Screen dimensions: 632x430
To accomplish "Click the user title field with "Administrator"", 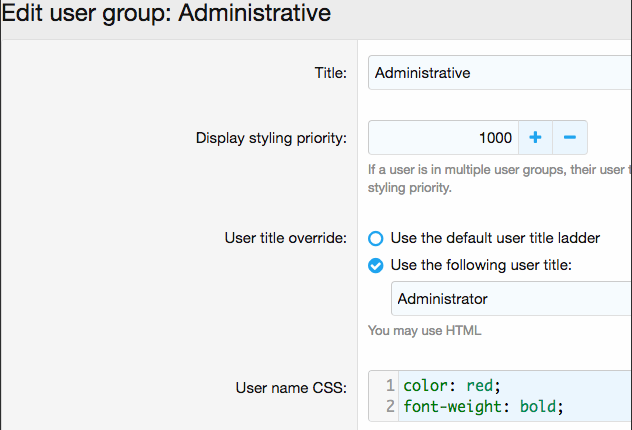I will point(510,299).
